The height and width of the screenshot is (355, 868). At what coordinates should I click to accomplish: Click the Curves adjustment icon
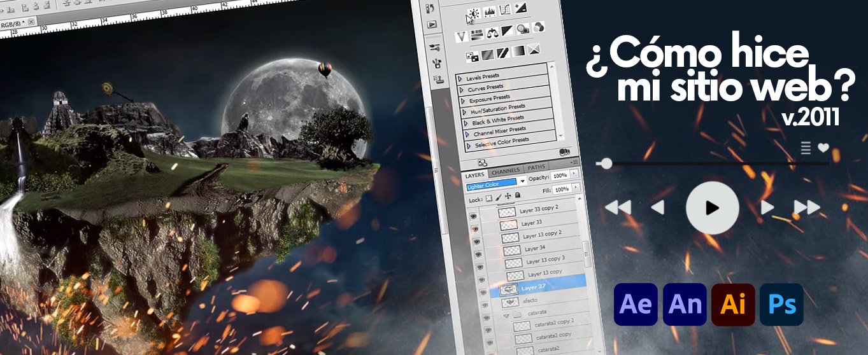tap(504, 10)
